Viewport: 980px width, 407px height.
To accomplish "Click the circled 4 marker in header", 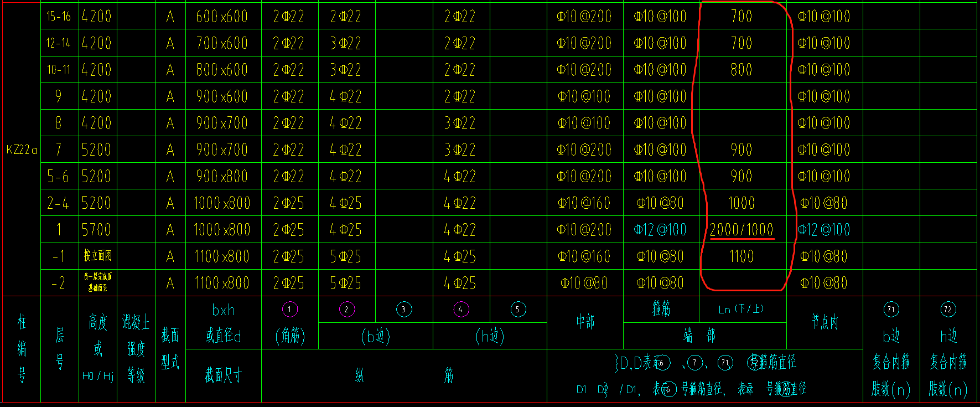I will point(461,309).
